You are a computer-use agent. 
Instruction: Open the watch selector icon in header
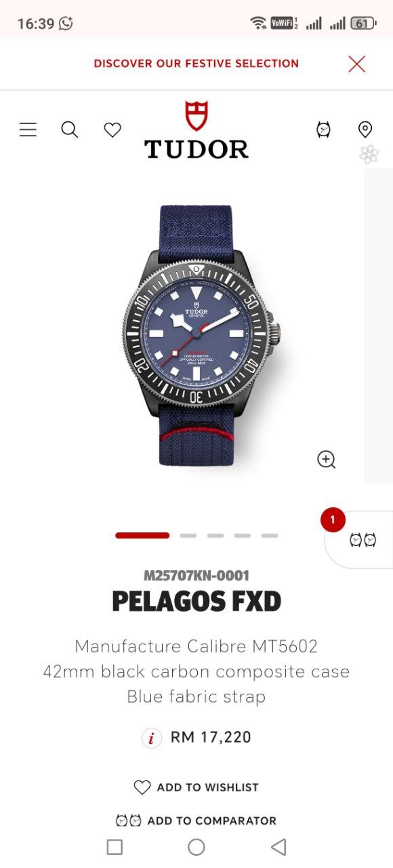[x=324, y=130]
